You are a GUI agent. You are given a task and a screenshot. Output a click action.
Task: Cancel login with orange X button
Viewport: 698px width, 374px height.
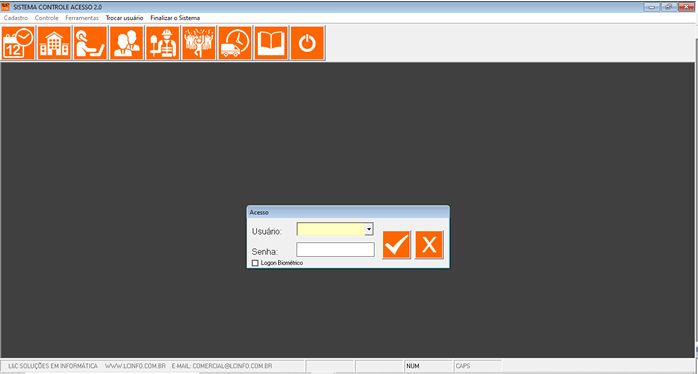point(429,245)
